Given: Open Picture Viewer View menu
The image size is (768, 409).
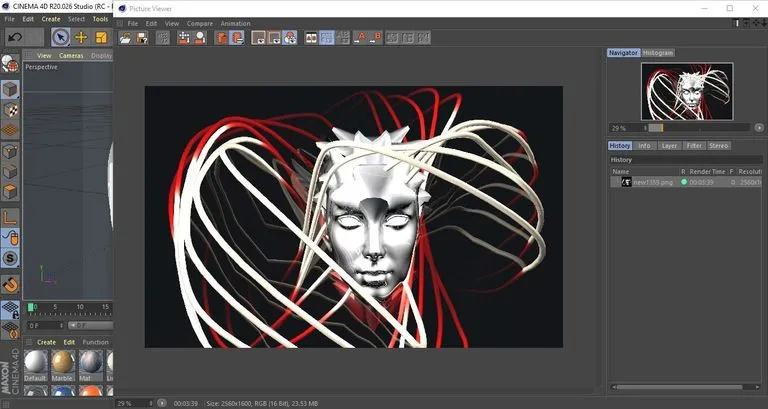Looking at the screenshot, I should [172, 24].
